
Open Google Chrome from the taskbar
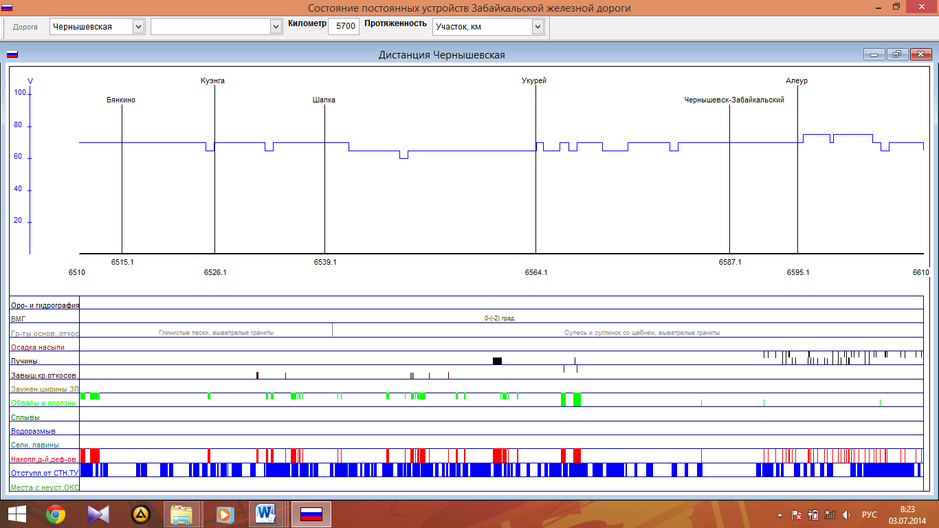tap(55, 514)
